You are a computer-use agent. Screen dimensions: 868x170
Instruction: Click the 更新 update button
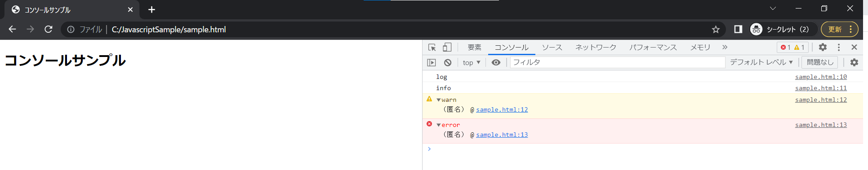click(x=835, y=29)
